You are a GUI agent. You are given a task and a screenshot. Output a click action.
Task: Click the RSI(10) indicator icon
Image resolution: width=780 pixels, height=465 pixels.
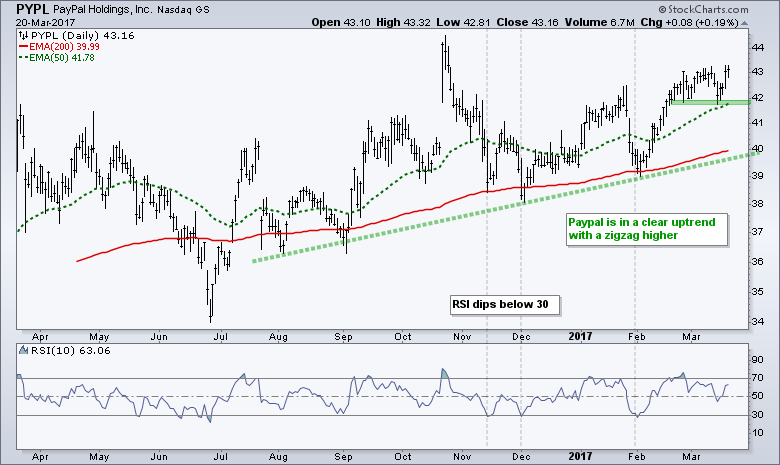tap(23, 350)
